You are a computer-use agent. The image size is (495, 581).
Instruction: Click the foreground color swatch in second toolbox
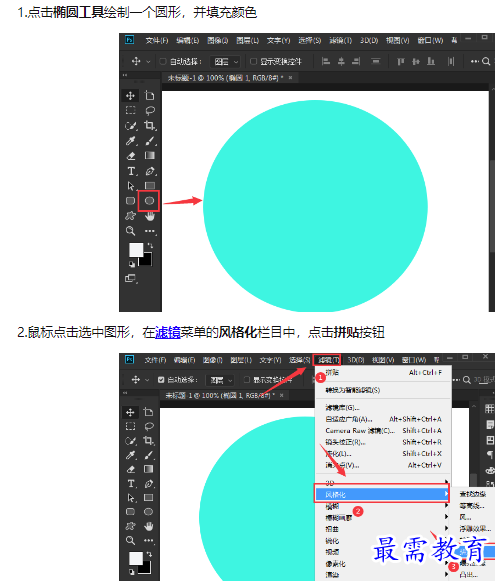point(136,558)
